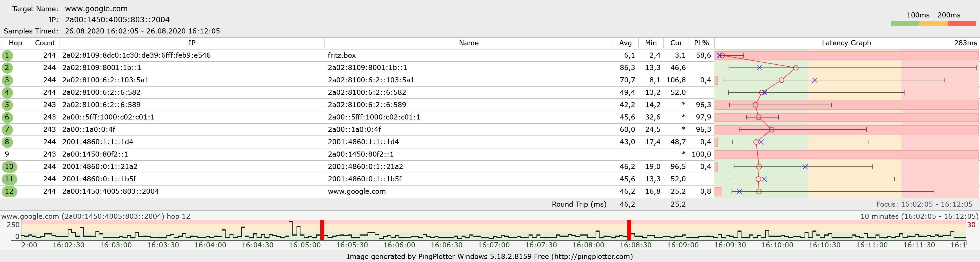This screenshot has height=262, width=980.
Task: Select the hop 11 green badge
Action: pyautogui.click(x=9, y=179)
